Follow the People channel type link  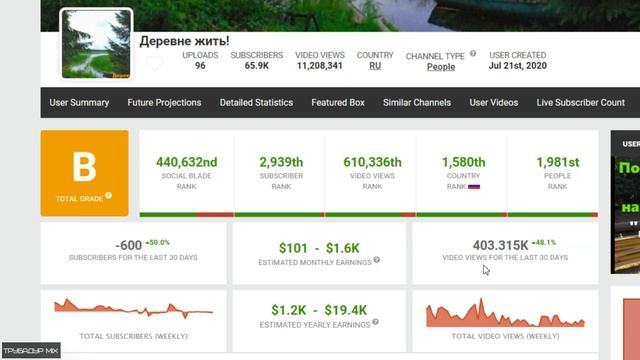[441, 67]
